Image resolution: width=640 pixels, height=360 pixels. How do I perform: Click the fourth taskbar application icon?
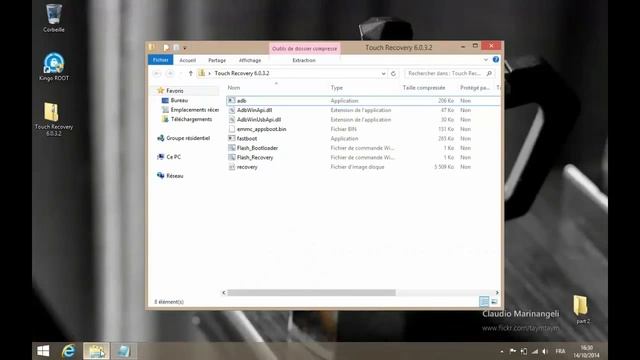pos(123,351)
